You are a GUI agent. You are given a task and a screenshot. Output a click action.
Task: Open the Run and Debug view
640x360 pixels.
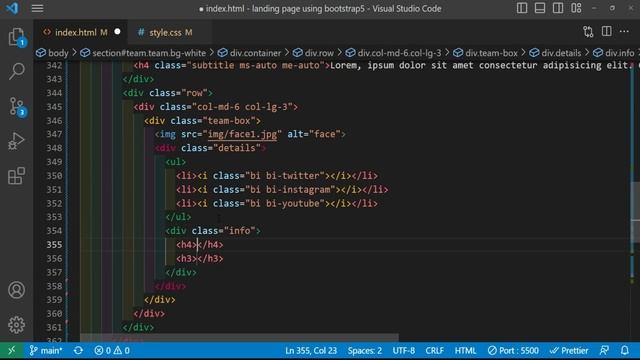pyautogui.click(x=16, y=141)
